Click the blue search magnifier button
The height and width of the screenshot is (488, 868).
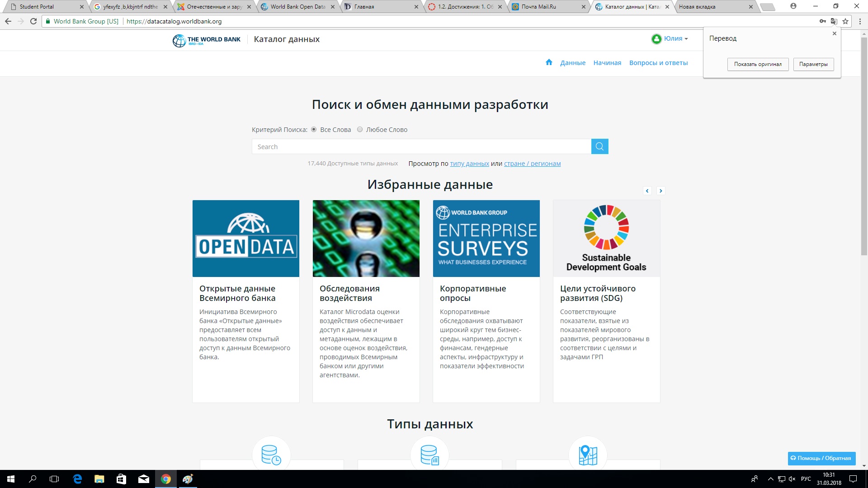coord(599,146)
